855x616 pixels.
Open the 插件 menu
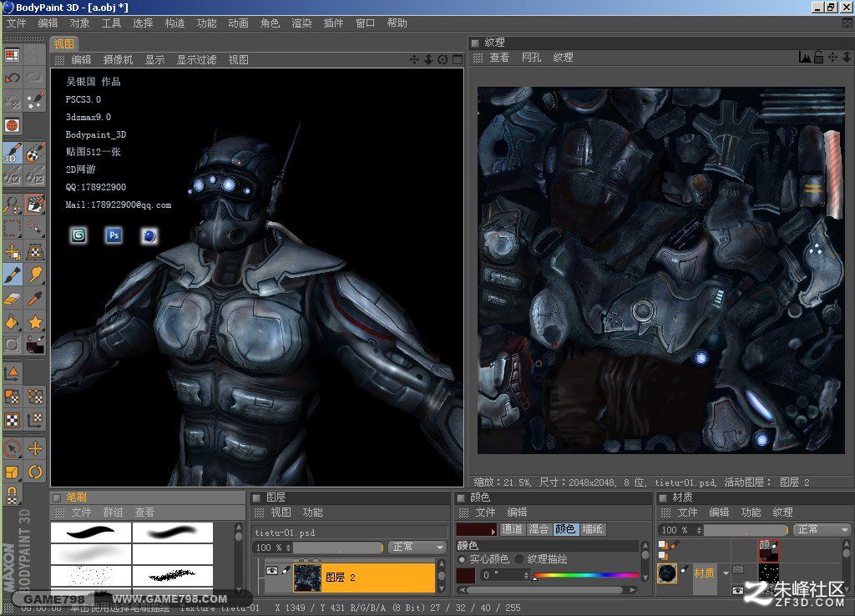pos(333,23)
